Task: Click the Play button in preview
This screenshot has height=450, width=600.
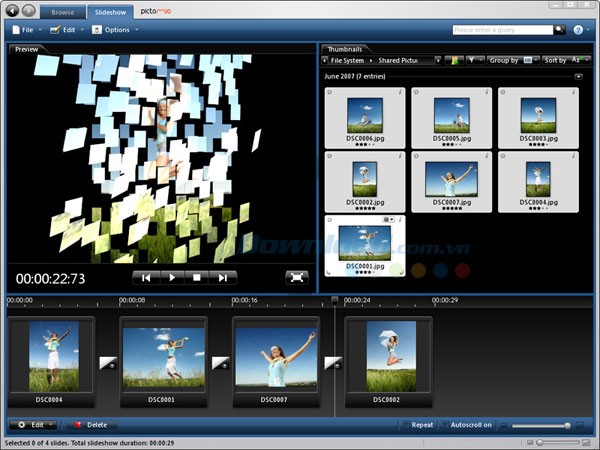Action: [x=172, y=277]
